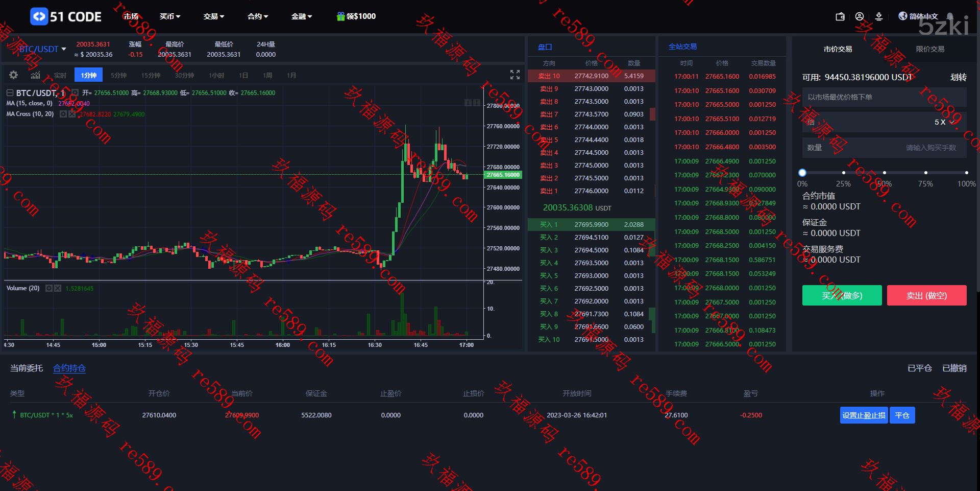Select the 5分钟 chart interval

coord(118,75)
